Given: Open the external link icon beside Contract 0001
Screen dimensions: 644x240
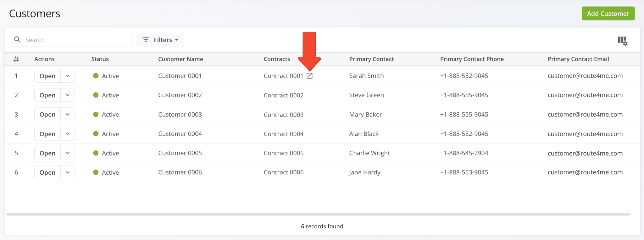Looking at the screenshot, I should (309, 76).
